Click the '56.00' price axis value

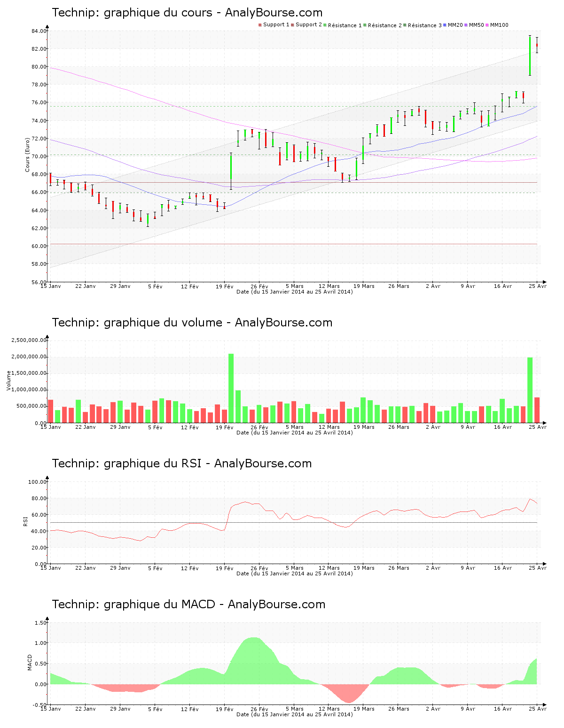39,282
